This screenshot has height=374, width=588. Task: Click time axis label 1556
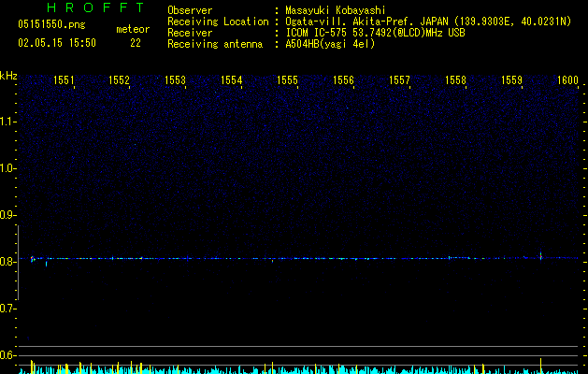tap(343, 80)
